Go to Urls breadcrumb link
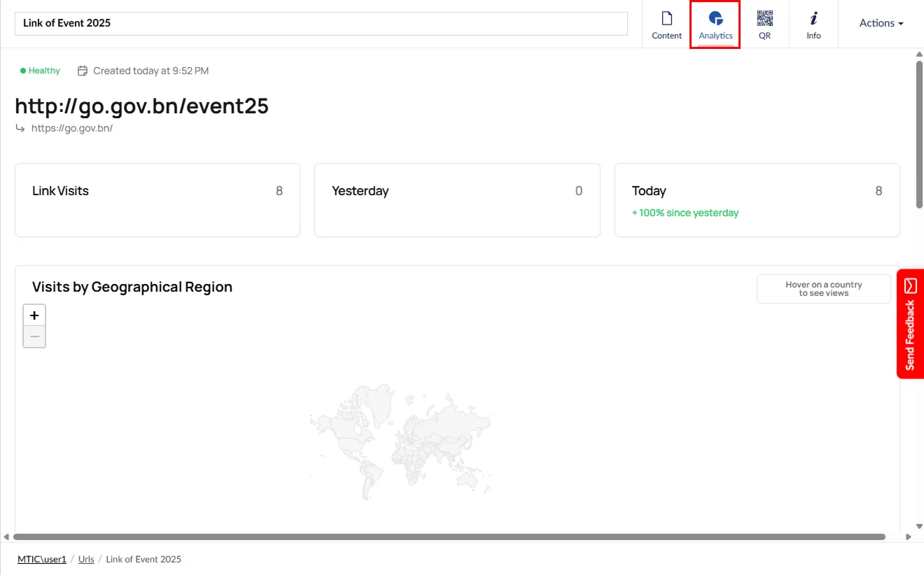Image resolution: width=924 pixels, height=575 pixels. 86,559
